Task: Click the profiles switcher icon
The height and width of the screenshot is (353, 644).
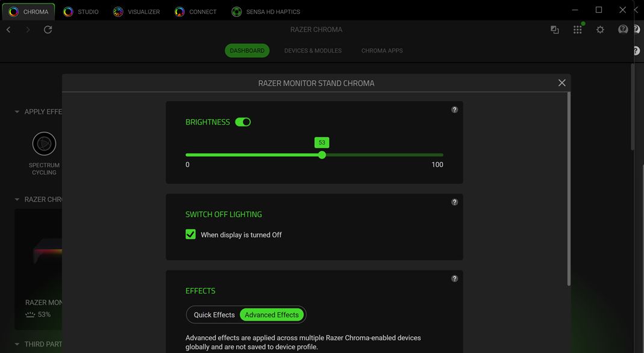Action: (x=554, y=29)
